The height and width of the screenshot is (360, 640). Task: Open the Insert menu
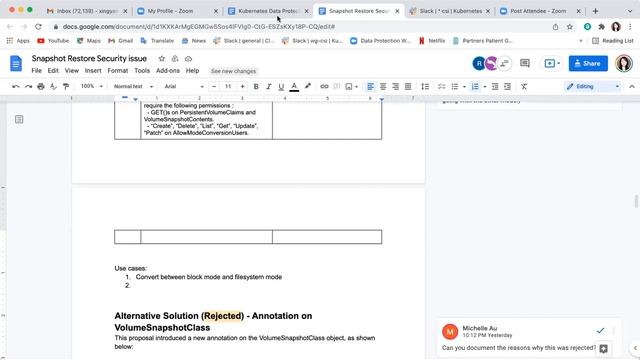[93, 71]
